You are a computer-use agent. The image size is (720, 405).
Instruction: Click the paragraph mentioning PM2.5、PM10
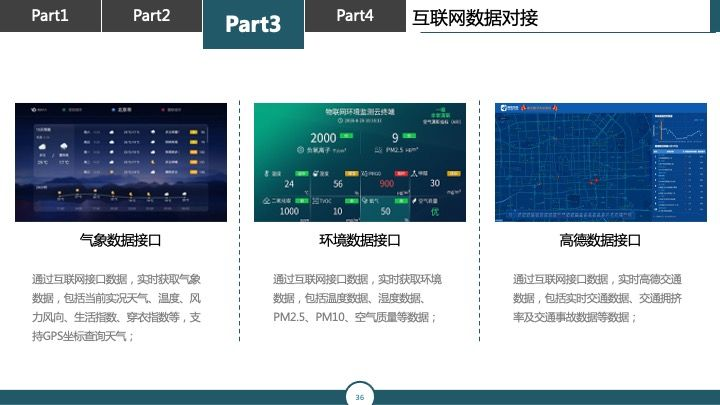click(x=357, y=298)
